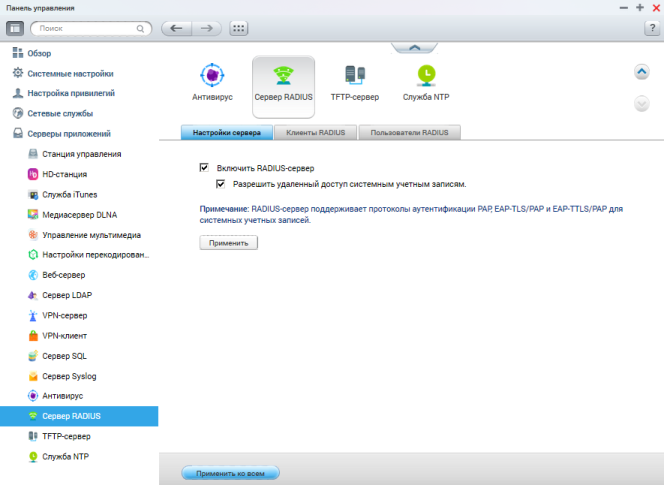Toggle Включить RADIUS-сервер checkbox
Image resolution: width=664 pixels, height=485 pixels.
click(204, 168)
